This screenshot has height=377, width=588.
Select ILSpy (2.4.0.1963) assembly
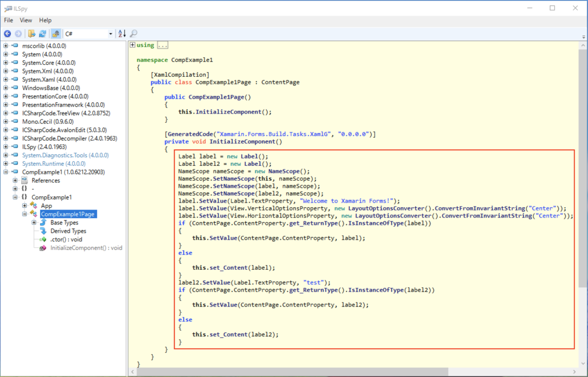click(x=44, y=146)
